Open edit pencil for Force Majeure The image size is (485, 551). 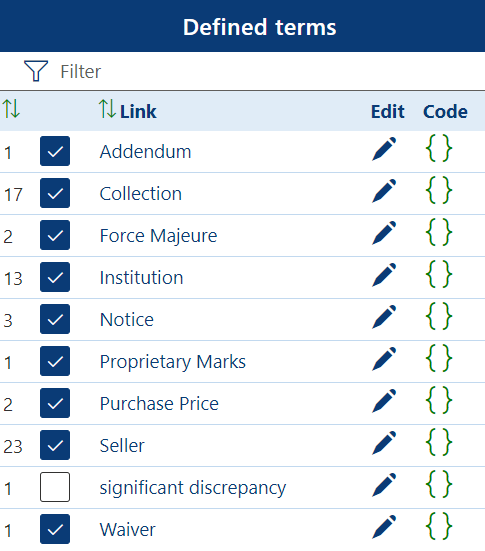point(384,233)
